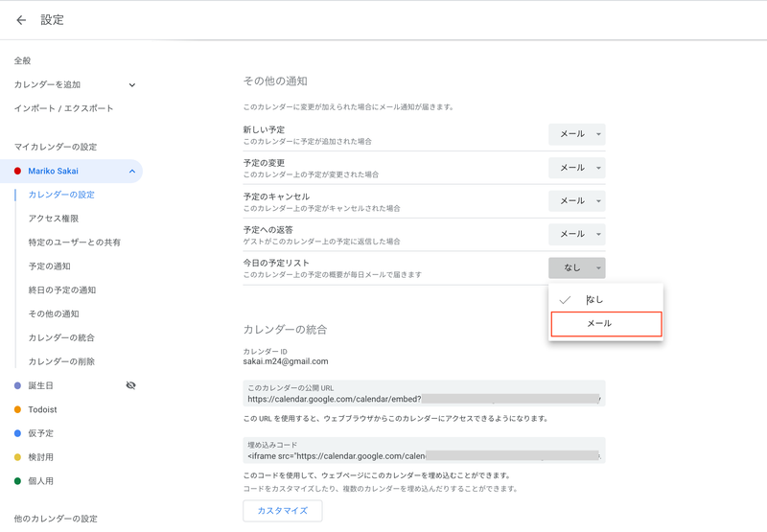Open the 新しい予定 notification dropdown
Screen dimensions: 767x532
[x=576, y=134]
